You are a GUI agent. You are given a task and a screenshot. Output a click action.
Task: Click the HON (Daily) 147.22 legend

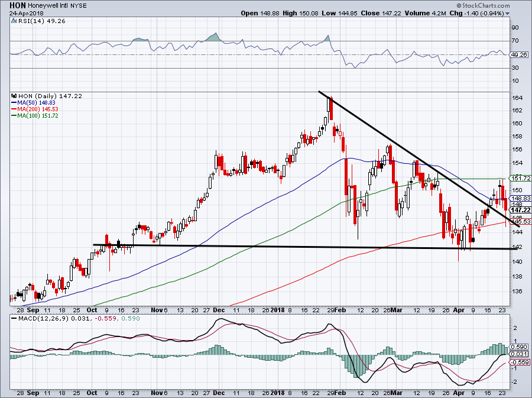pyautogui.click(x=50, y=96)
